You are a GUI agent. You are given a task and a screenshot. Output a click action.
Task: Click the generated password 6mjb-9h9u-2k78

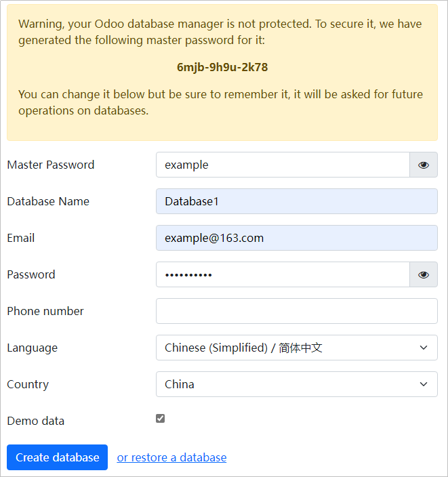[x=222, y=67]
